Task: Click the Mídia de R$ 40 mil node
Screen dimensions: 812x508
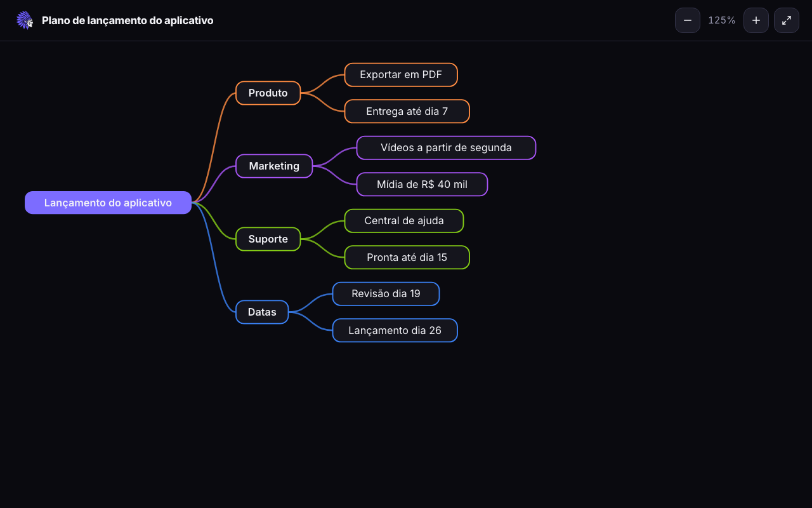Action: coord(422,184)
